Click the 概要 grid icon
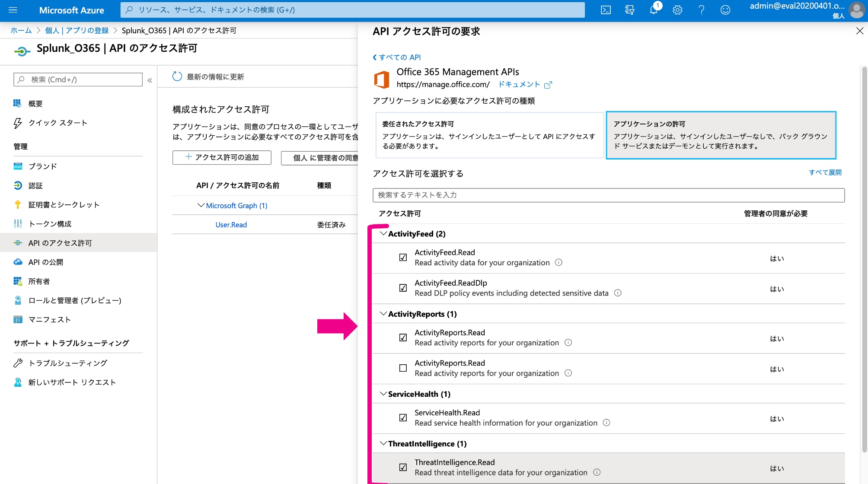The width and height of the screenshot is (868, 484). tap(17, 103)
